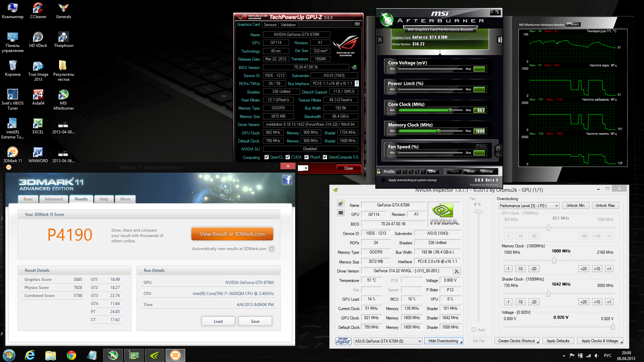Open EXCEL desktop shortcut

[x=38, y=126]
